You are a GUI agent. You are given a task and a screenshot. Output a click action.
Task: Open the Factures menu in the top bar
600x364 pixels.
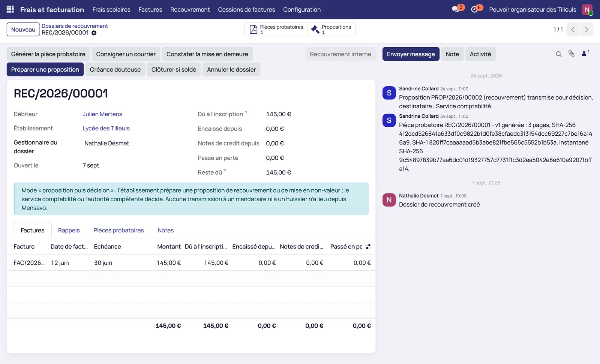150,9
